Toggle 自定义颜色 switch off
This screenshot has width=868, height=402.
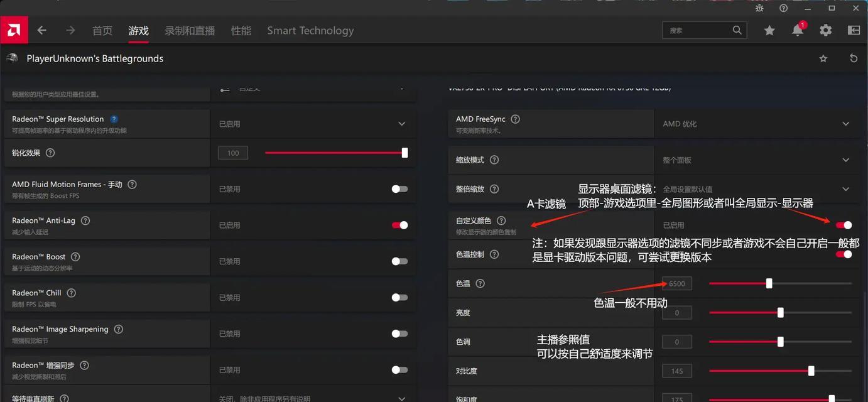coord(844,225)
